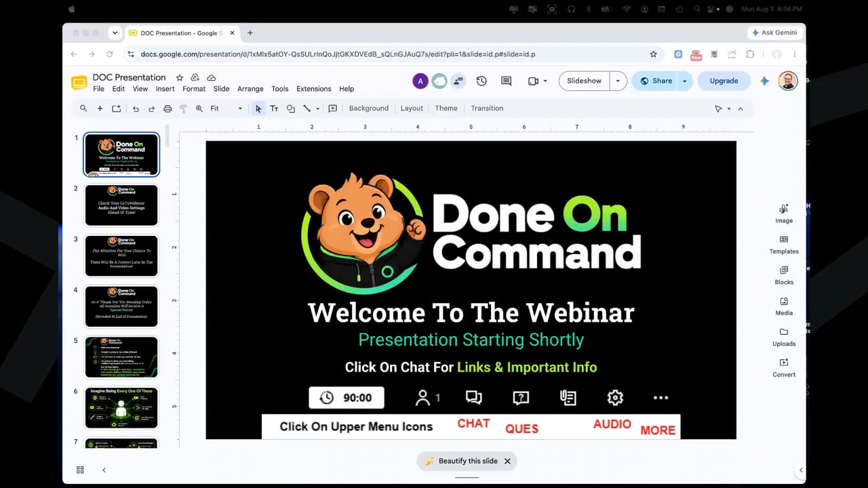Click the Ask Gemini browser button
The image size is (868, 488).
pos(774,33)
